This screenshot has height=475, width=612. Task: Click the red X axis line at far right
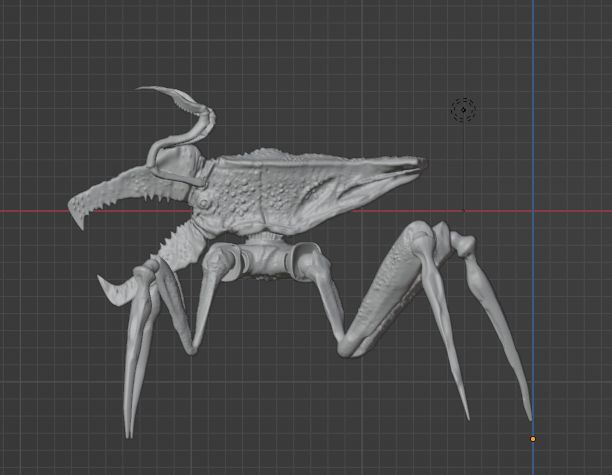pyautogui.click(x=590, y=211)
